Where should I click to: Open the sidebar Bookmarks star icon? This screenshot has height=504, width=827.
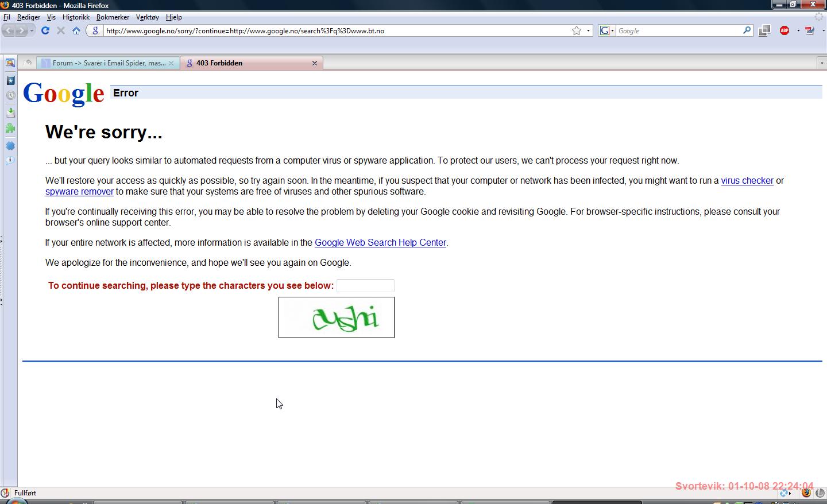(10, 80)
